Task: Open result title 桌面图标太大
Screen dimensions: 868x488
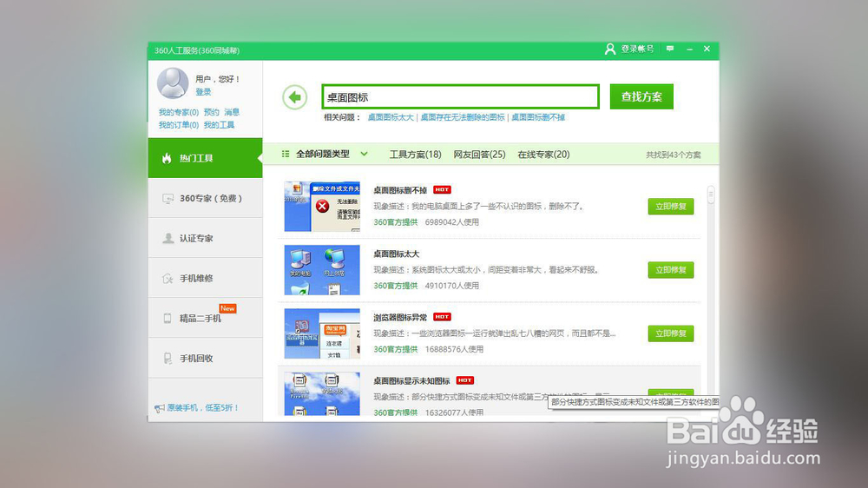Action: (x=397, y=254)
